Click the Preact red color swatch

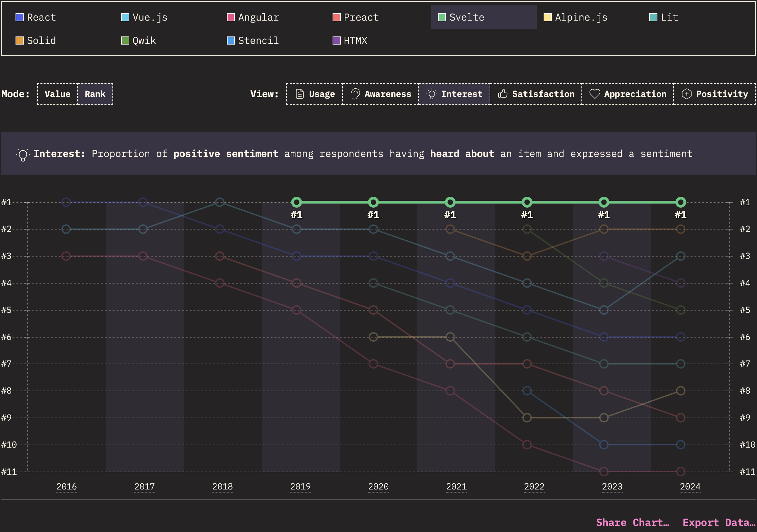click(337, 17)
